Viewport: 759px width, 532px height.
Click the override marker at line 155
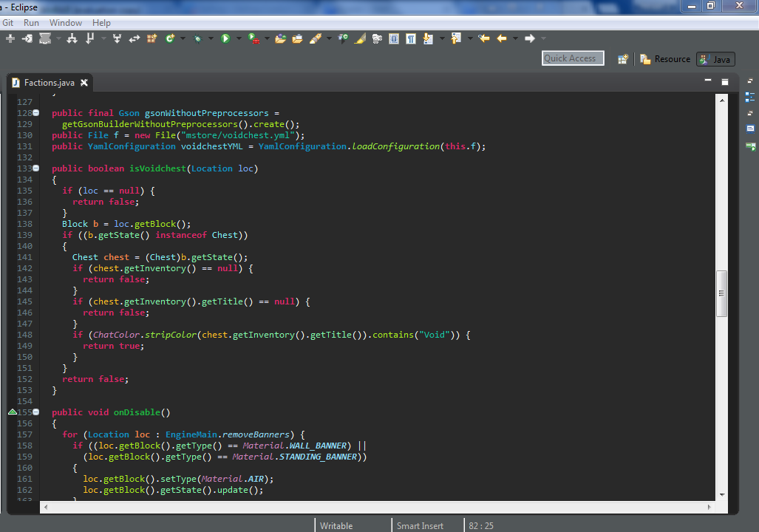(13, 412)
